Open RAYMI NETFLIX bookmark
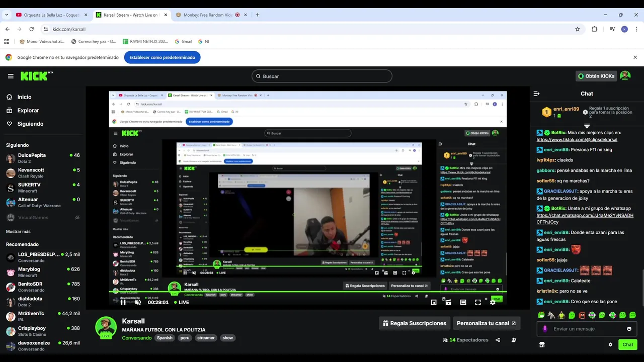 point(145,41)
